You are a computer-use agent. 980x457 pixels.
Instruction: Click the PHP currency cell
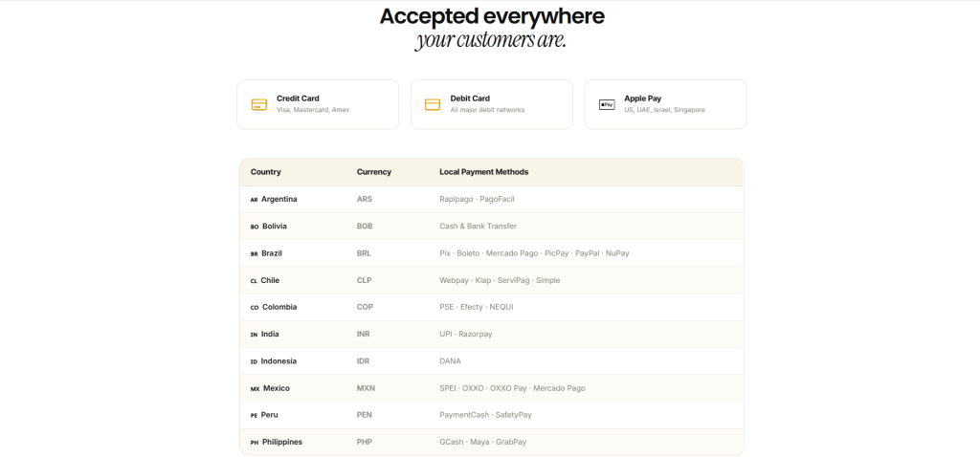[365, 442]
